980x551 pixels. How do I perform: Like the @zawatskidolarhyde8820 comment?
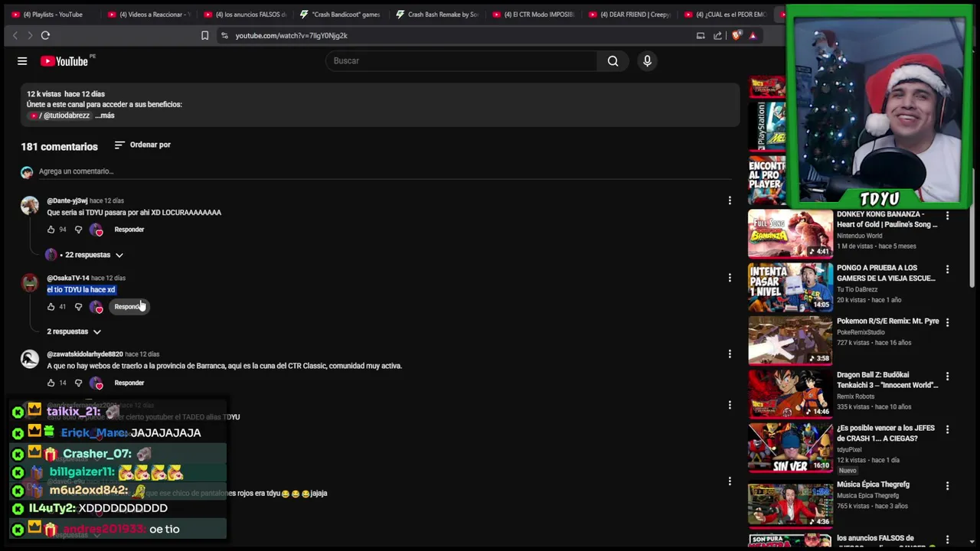[51, 383]
